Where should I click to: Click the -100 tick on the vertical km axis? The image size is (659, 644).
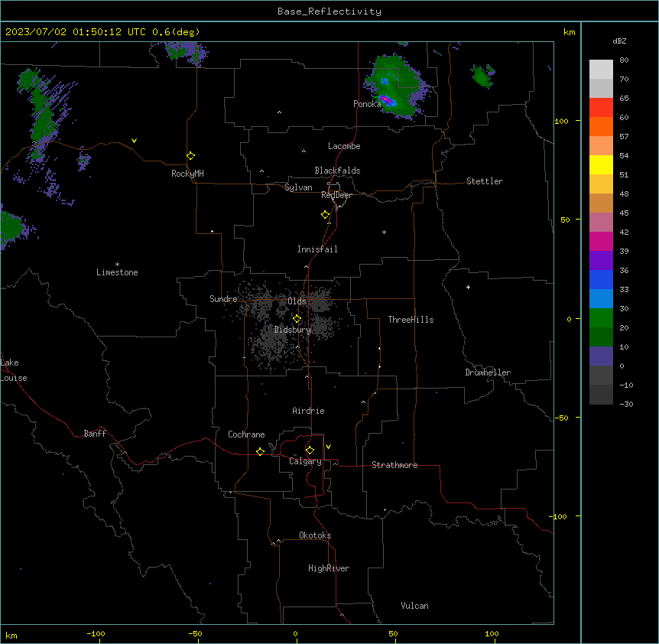pos(558,516)
